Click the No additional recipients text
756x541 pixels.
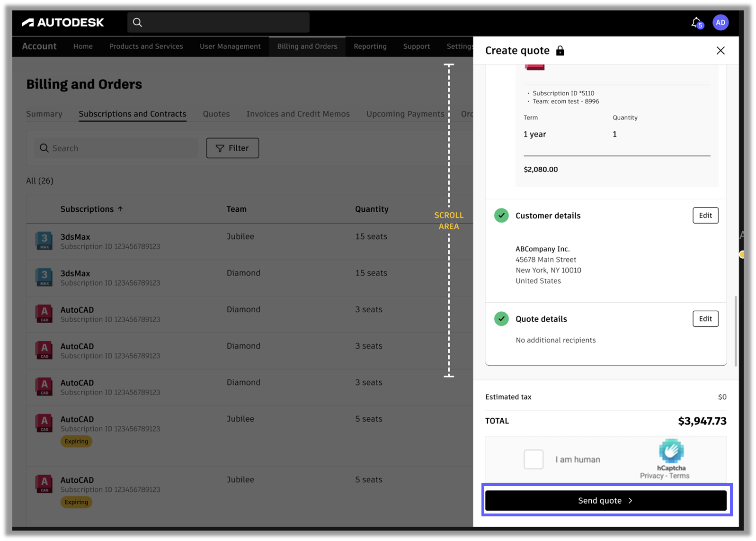[556, 340]
